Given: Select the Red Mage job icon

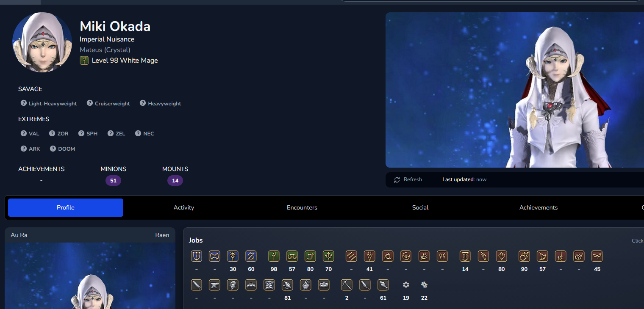Looking at the screenshot, I should [x=561, y=256].
